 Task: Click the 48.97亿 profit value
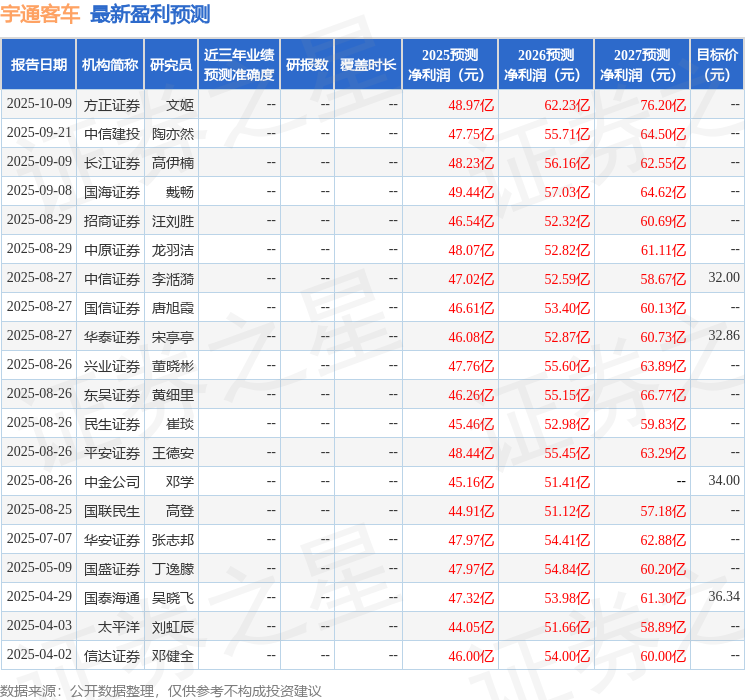[x=471, y=105]
